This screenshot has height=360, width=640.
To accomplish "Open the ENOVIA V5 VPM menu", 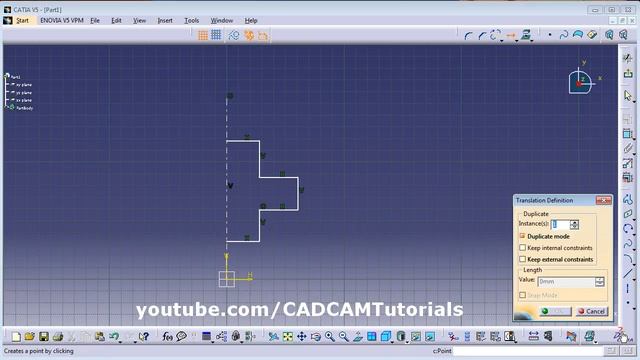I will (x=62, y=20).
